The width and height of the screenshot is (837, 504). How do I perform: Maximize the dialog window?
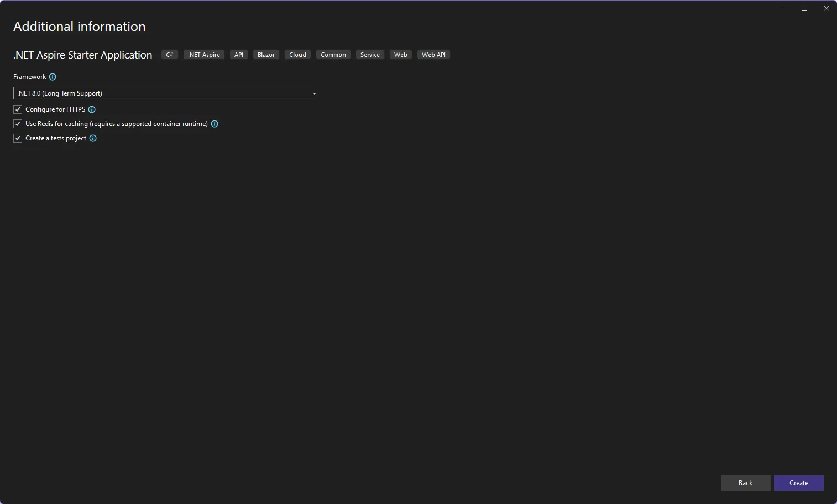[804, 8]
